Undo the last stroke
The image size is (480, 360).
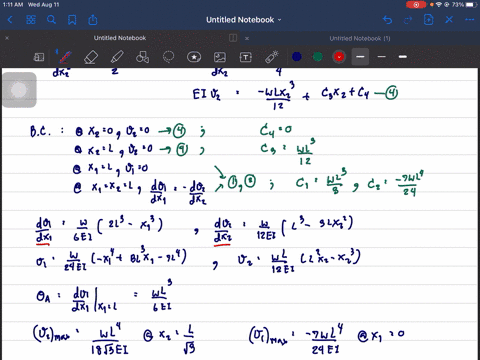click(387, 20)
